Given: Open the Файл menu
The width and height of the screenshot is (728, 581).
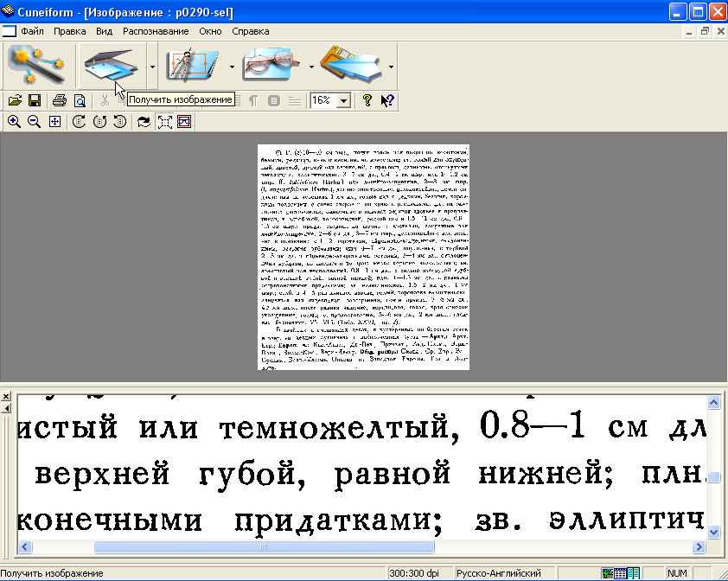Looking at the screenshot, I should pos(33,31).
